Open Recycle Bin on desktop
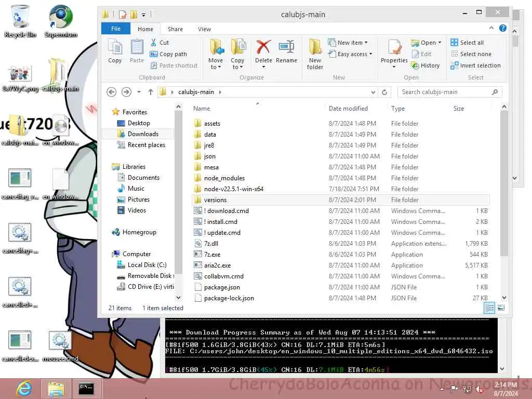Screen dimensions: 532x399 click(x=20, y=21)
